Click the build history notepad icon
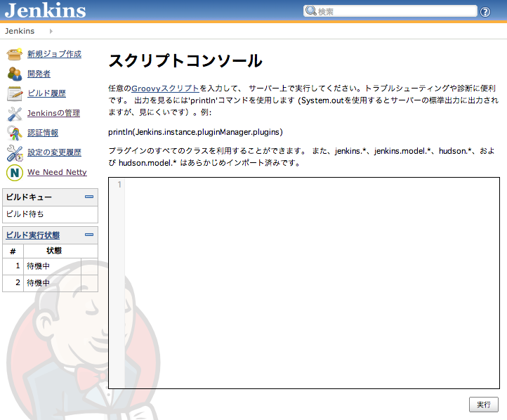This screenshot has width=507, height=420. (15, 93)
